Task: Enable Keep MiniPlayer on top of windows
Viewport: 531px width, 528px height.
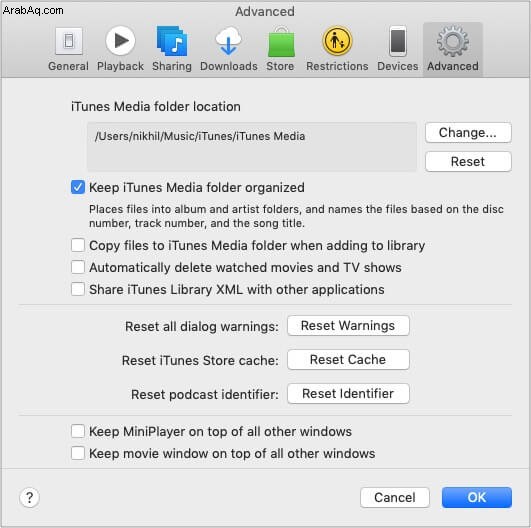Action: tap(78, 431)
